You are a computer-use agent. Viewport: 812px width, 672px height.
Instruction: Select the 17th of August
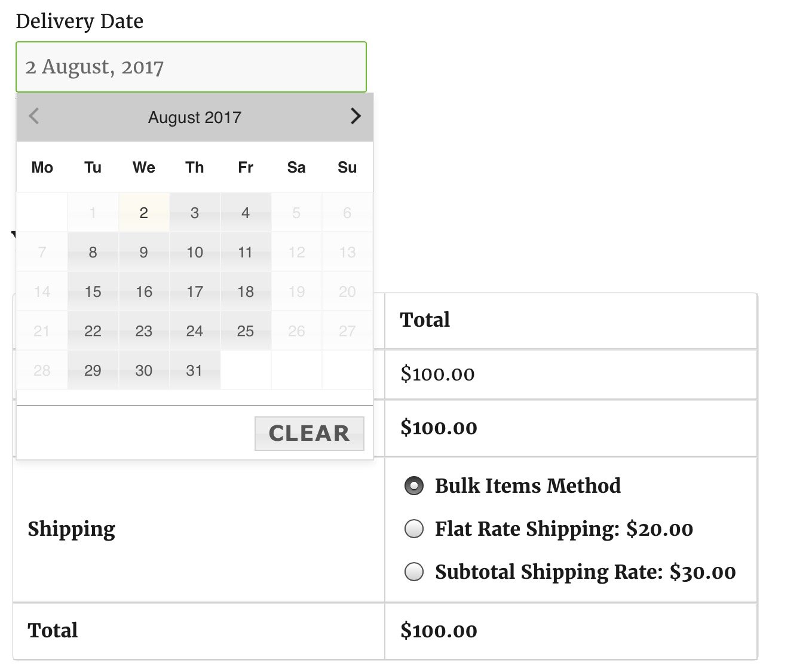click(x=195, y=291)
